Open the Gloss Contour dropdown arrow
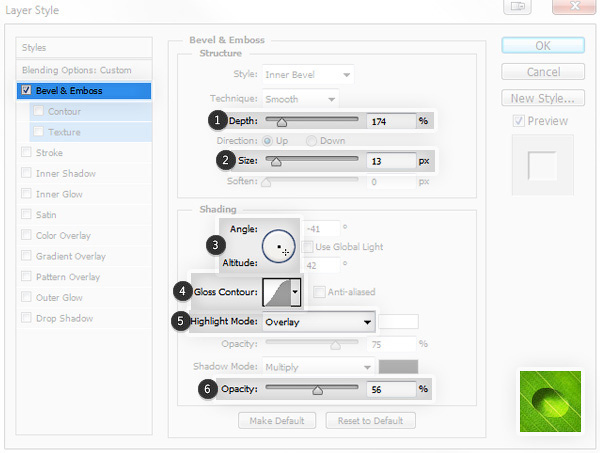Screen dimensions: 600x453 (295, 292)
